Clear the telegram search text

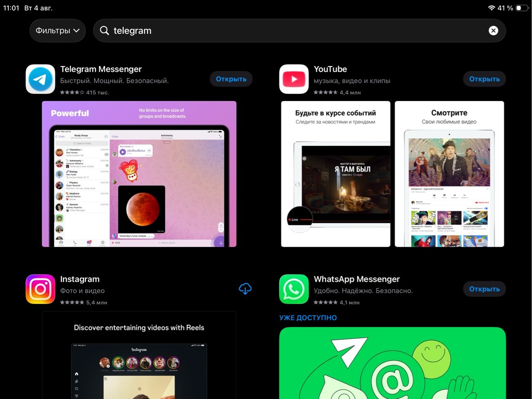coord(493,31)
